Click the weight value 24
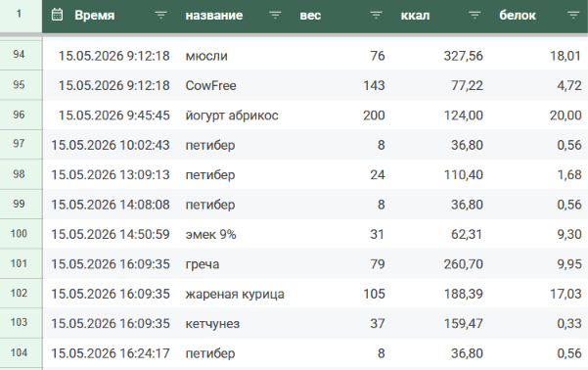Screen dimensions: 588x370 pos(378,174)
